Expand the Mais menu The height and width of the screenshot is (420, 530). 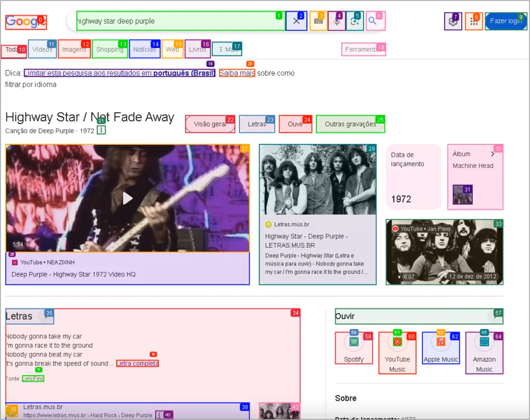(x=227, y=50)
